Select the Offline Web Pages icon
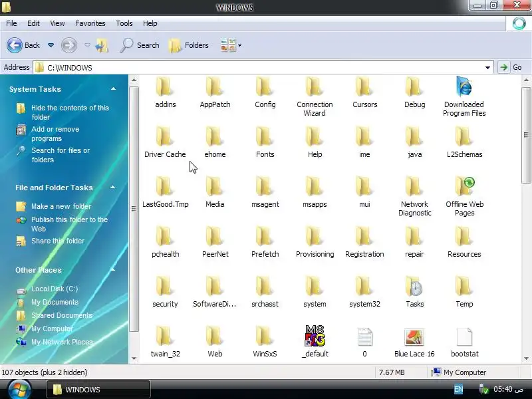The image size is (532, 399). pos(465,187)
